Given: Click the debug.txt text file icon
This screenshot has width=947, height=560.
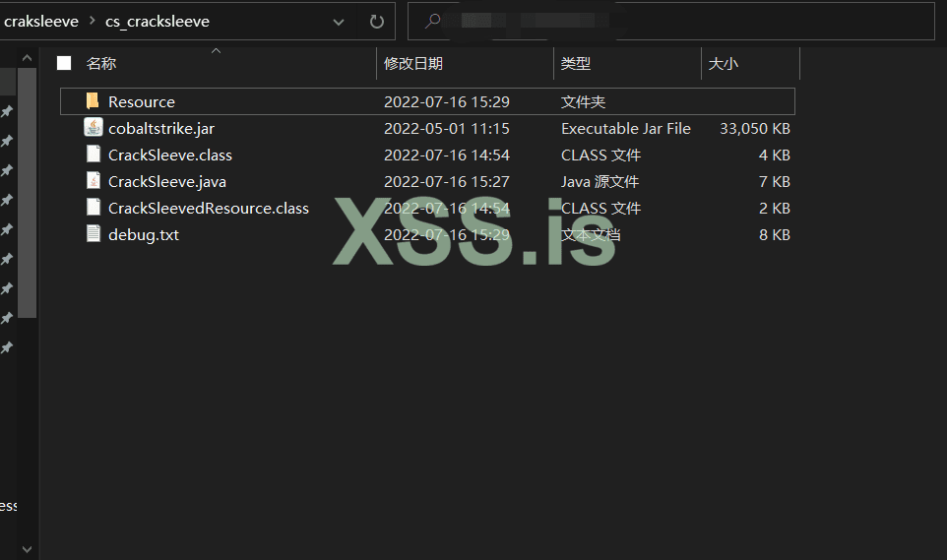Looking at the screenshot, I should pyautogui.click(x=93, y=234).
